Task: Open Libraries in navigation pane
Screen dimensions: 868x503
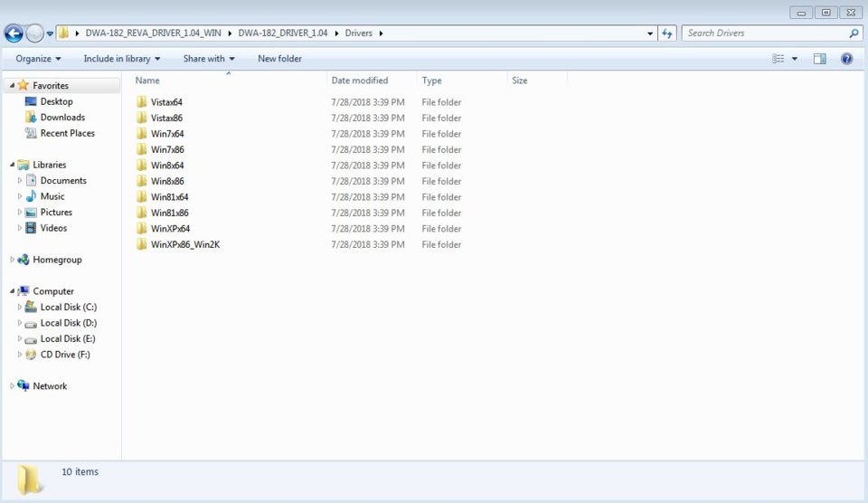Action: pos(49,165)
